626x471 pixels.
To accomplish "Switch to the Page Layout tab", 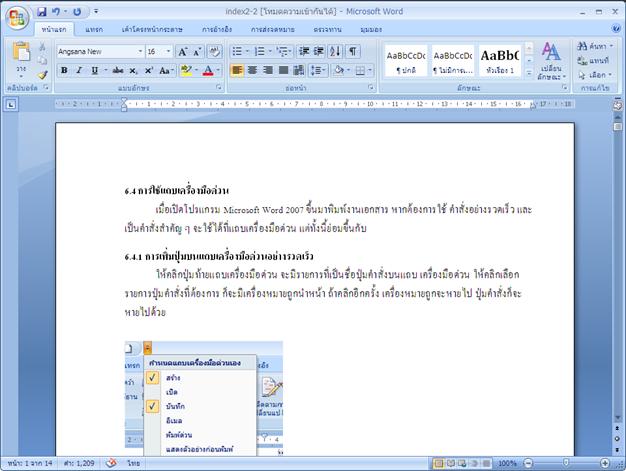I will pyautogui.click(x=153, y=29).
